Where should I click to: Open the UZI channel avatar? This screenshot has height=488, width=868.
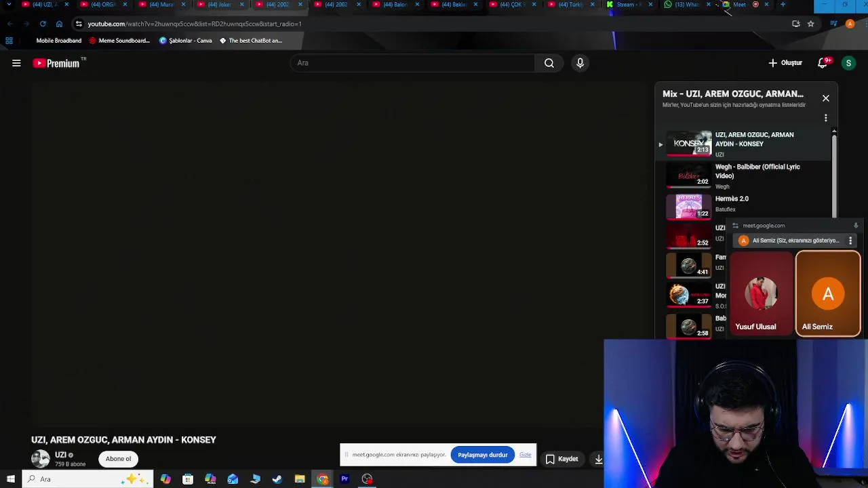point(41,459)
